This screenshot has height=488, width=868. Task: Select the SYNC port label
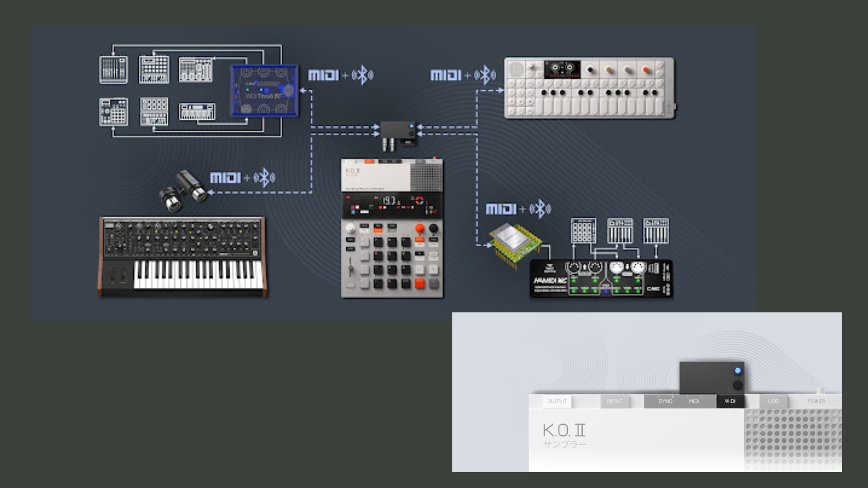coord(665,401)
